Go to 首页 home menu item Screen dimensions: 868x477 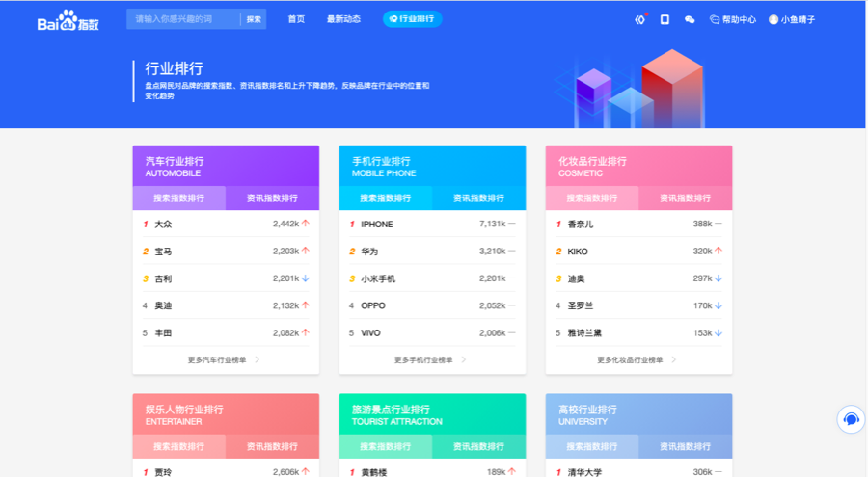pyautogui.click(x=296, y=19)
